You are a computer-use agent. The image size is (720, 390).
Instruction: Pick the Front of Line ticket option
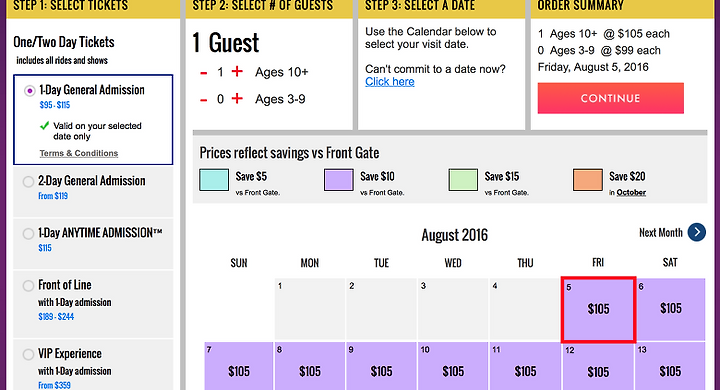coord(28,286)
